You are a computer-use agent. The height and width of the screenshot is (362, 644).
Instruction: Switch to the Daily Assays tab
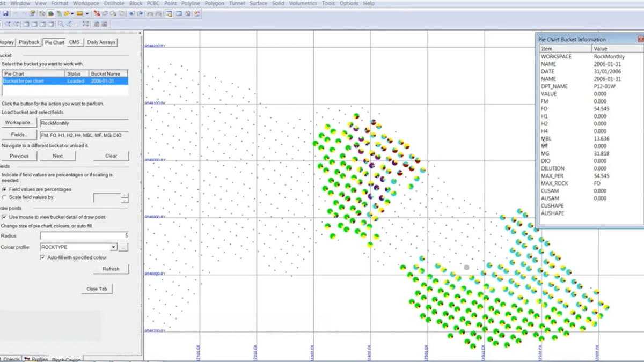coord(101,42)
